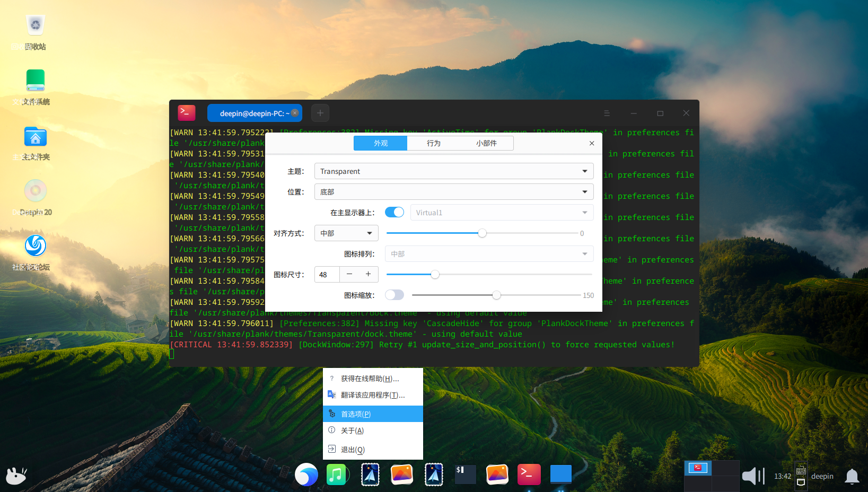868x492 pixels.
Task: Click the 图标尺寸 slider handle
Action: [435, 274]
